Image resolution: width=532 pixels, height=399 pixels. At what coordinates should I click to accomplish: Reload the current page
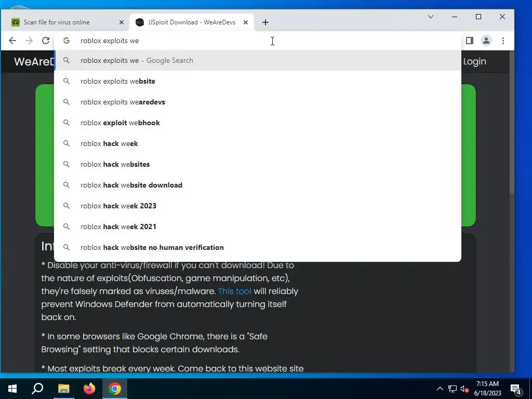coord(46,41)
